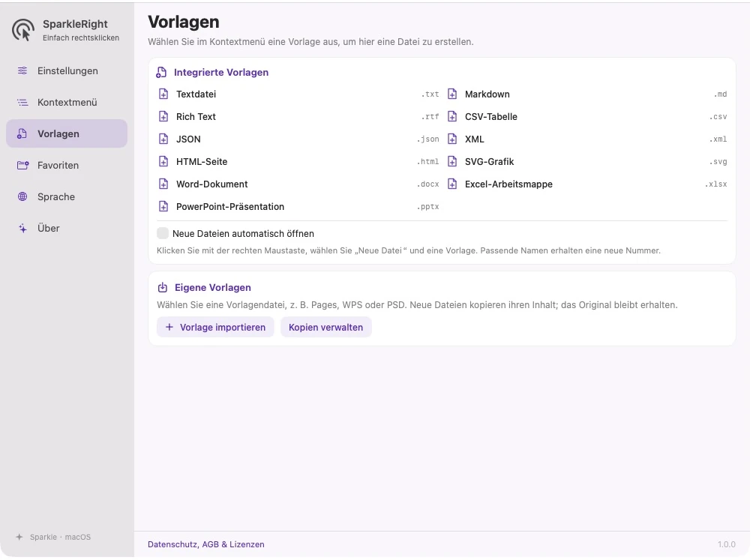Click the SparkleRight logo icon

(x=23, y=30)
